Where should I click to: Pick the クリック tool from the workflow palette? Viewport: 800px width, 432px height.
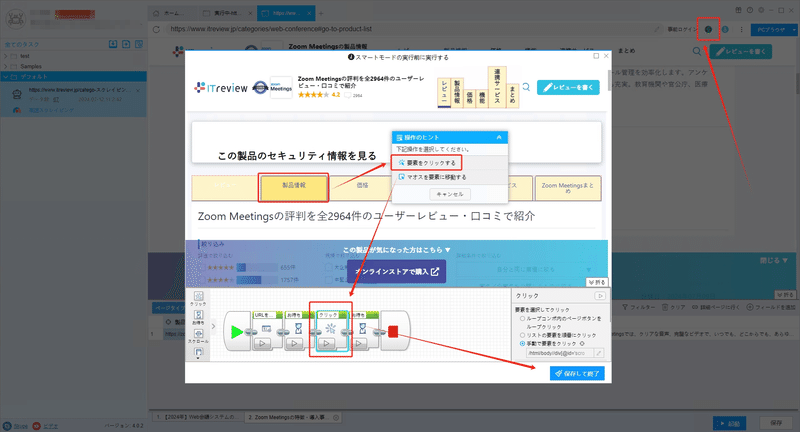[198, 298]
